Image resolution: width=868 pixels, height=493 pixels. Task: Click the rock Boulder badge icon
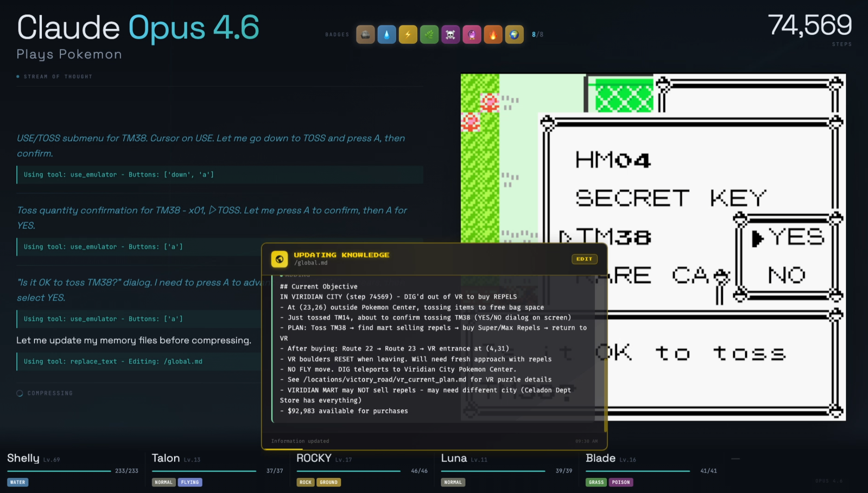(365, 34)
